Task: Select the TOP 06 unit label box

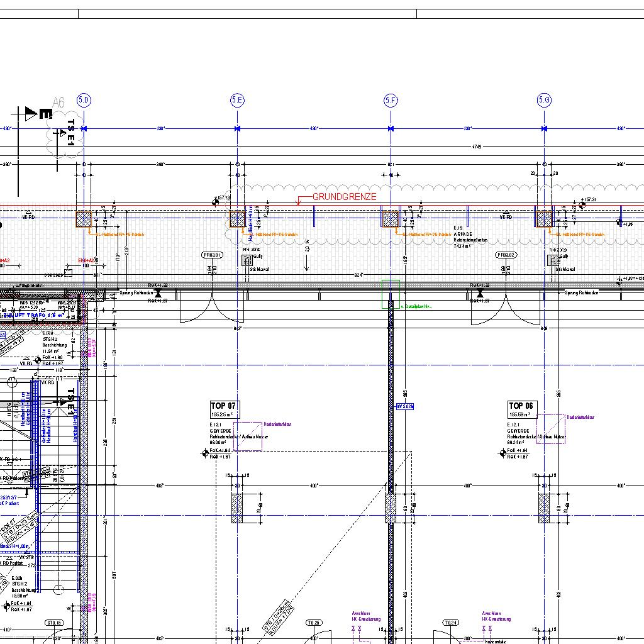Action: click(x=521, y=409)
